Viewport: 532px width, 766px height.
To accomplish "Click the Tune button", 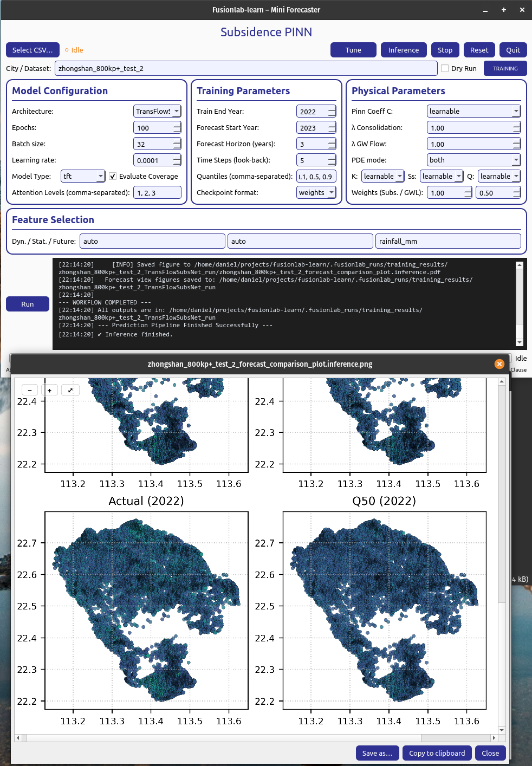I will (x=353, y=50).
